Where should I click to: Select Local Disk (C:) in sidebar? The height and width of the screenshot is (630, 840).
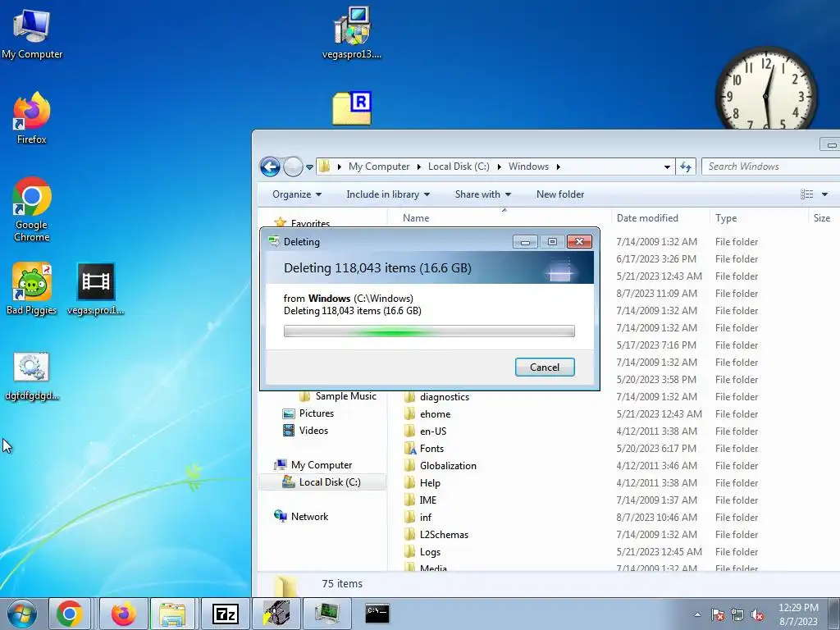pyautogui.click(x=322, y=482)
